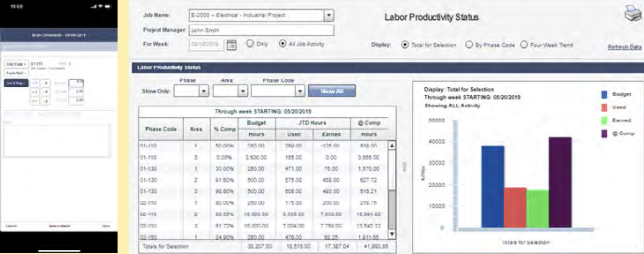Click the purple @ Comp bar in the chart
The width and height of the screenshot is (644, 254).
click(560, 182)
